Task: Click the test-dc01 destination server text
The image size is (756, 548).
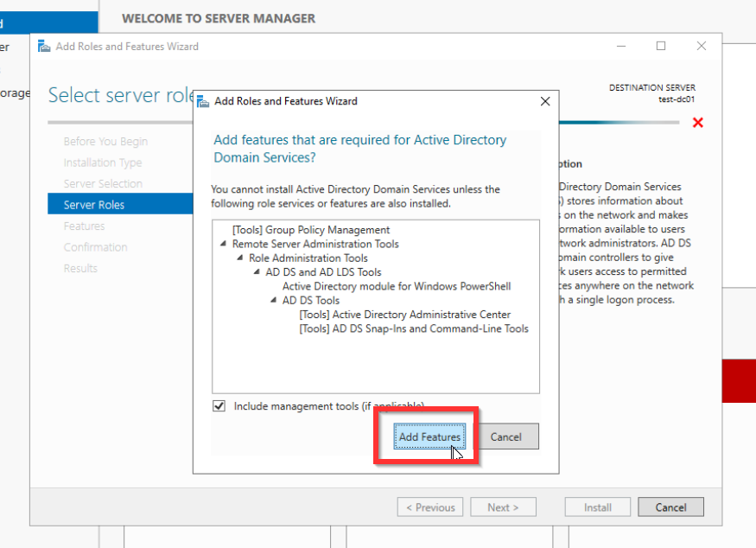Action: (x=677, y=99)
